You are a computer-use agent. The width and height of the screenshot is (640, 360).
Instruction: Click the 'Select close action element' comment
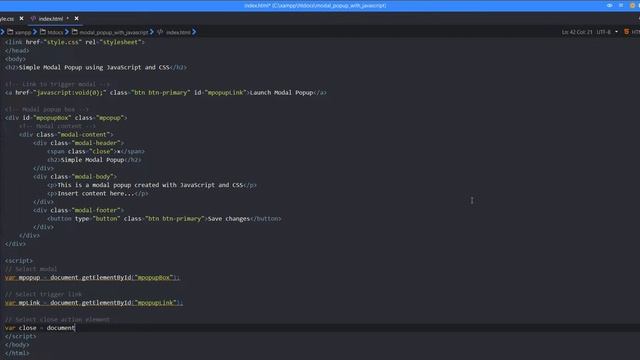58,320
